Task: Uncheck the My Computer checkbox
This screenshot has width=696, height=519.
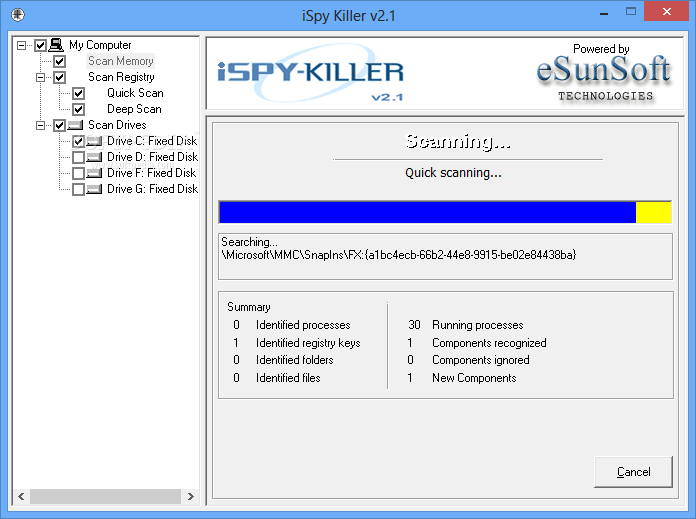Action: coord(40,45)
